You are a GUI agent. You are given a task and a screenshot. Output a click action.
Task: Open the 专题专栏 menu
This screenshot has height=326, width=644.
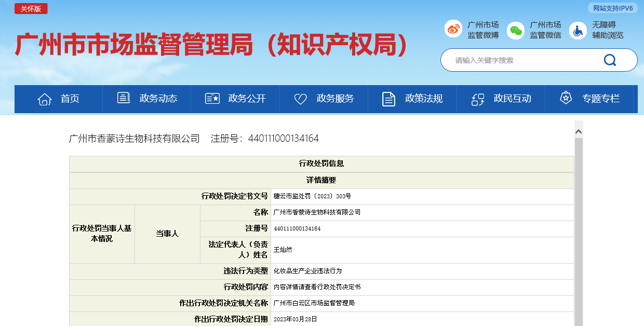[589, 99]
